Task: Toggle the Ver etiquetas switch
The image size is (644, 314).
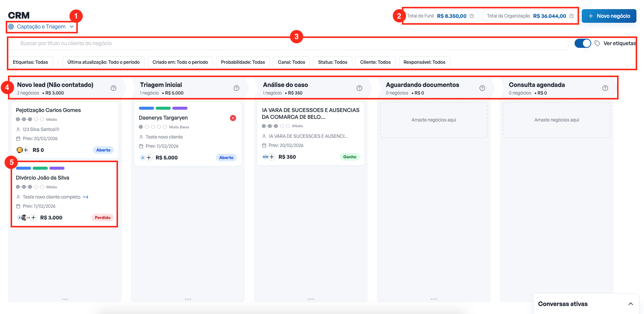Action: (x=583, y=43)
